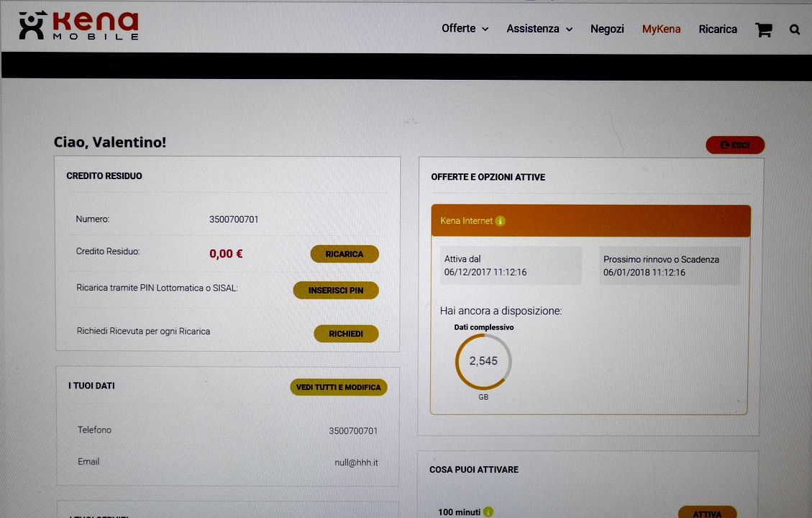Click the renewal date 06/01/2018
812x518 pixels.
pos(644,273)
